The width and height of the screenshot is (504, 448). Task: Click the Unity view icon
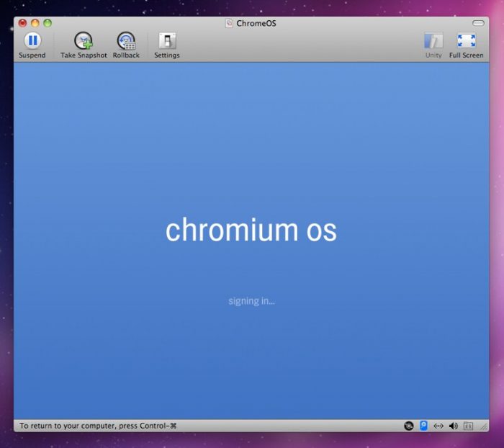tap(433, 40)
